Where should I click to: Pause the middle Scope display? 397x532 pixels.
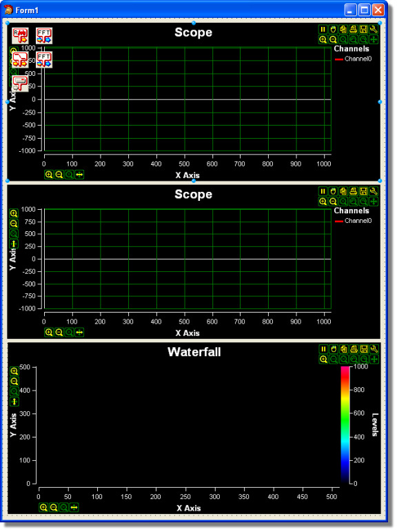323,191
